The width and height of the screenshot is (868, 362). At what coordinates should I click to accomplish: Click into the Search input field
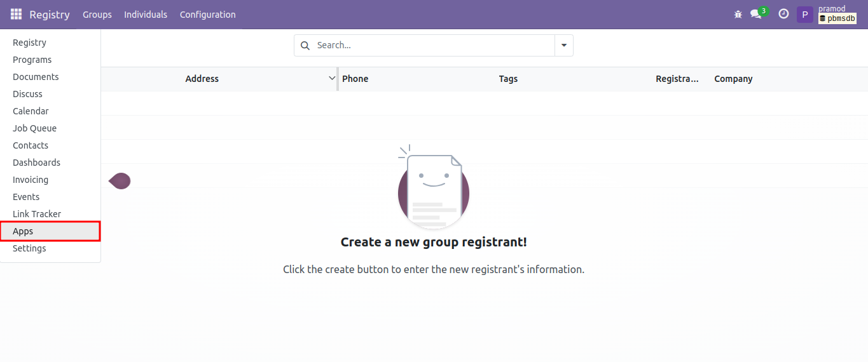click(432, 46)
